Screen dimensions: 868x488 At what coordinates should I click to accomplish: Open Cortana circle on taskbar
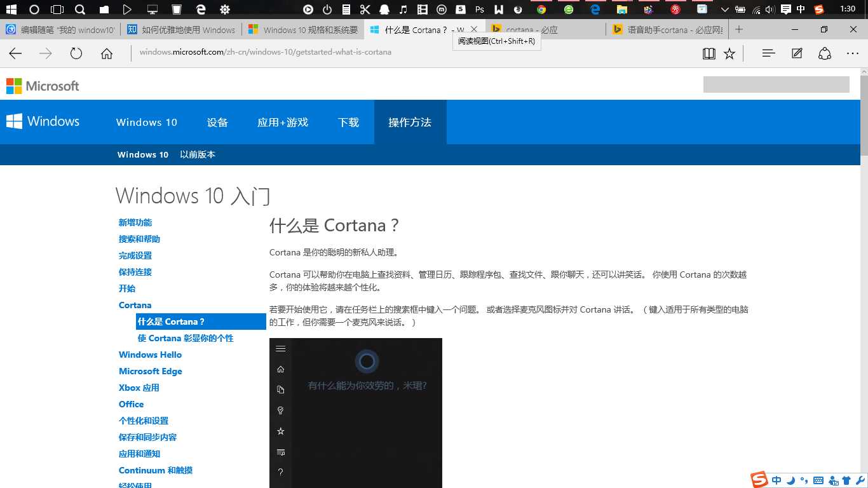(x=34, y=10)
